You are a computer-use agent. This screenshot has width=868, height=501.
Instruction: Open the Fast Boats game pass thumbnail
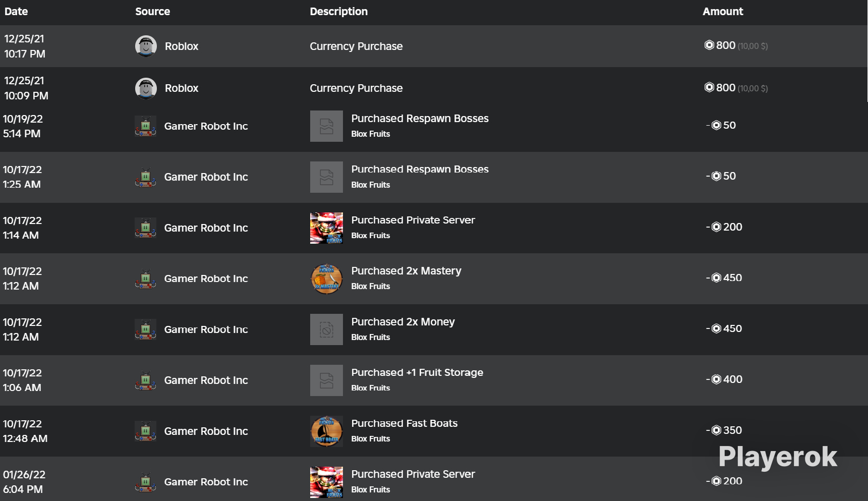pos(326,431)
